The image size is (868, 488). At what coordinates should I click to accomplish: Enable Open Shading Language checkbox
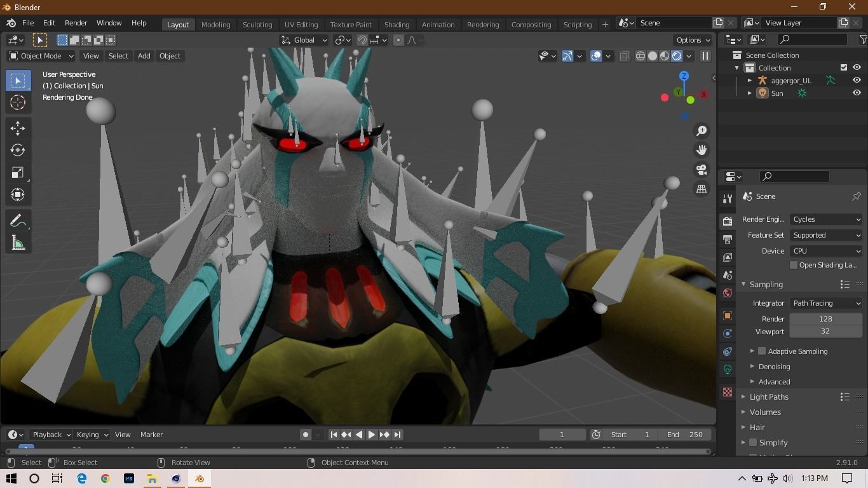click(x=794, y=265)
